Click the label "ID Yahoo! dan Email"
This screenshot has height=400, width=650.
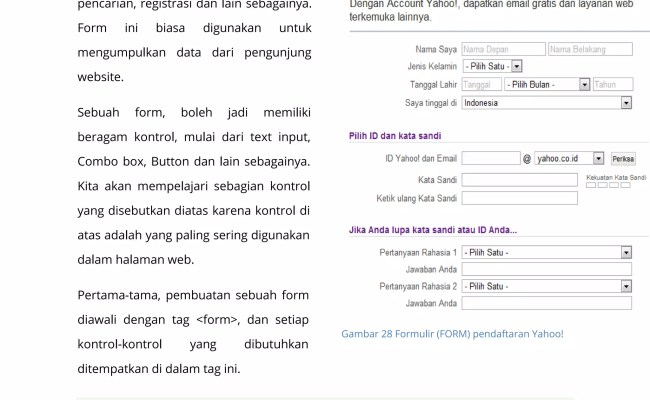[x=421, y=158]
